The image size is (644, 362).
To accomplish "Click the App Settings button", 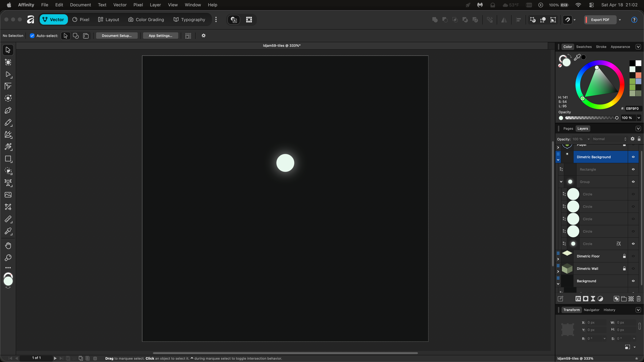I will click(x=160, y=36).
